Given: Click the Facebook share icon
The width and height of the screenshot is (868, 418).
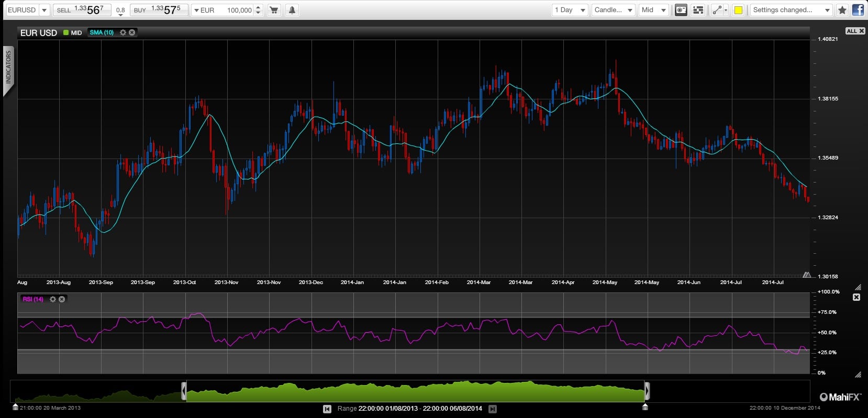Looking at the screenshot, I should (x=858, y=10).
